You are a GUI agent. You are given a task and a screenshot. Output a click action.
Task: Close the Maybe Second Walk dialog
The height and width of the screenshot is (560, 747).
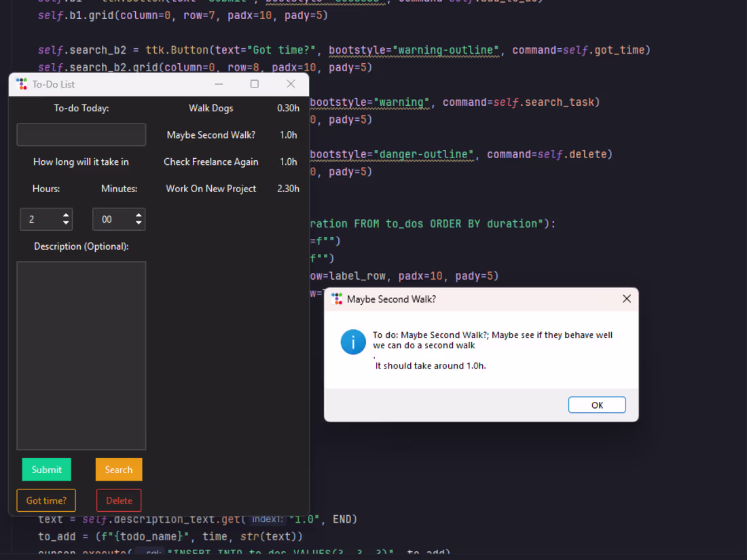coord(627,299)
